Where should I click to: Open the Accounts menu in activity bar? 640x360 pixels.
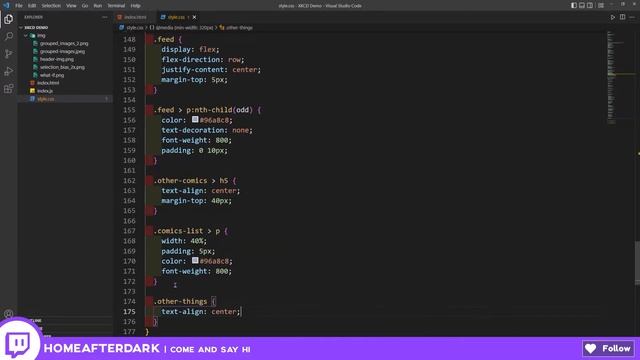point(9,313)
